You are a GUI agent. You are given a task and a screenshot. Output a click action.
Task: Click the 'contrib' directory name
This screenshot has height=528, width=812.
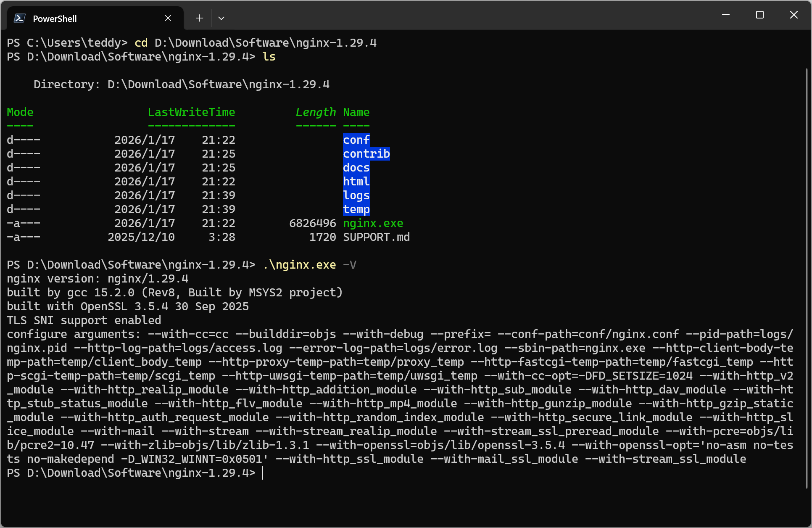[366, 154]
